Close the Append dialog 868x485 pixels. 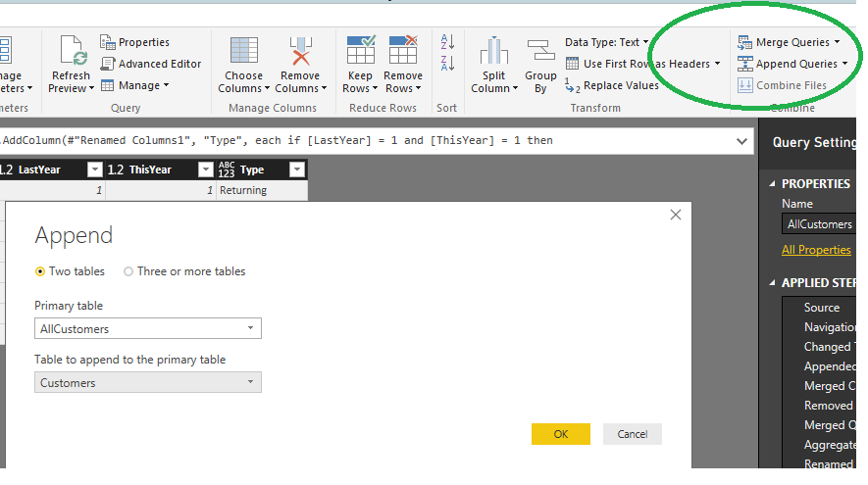point(676,215)
